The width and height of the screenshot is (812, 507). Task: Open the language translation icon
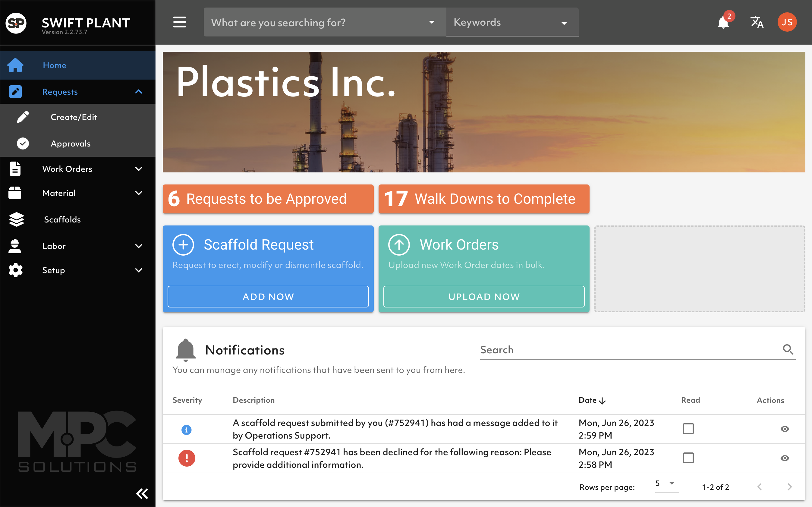[757, 23]
